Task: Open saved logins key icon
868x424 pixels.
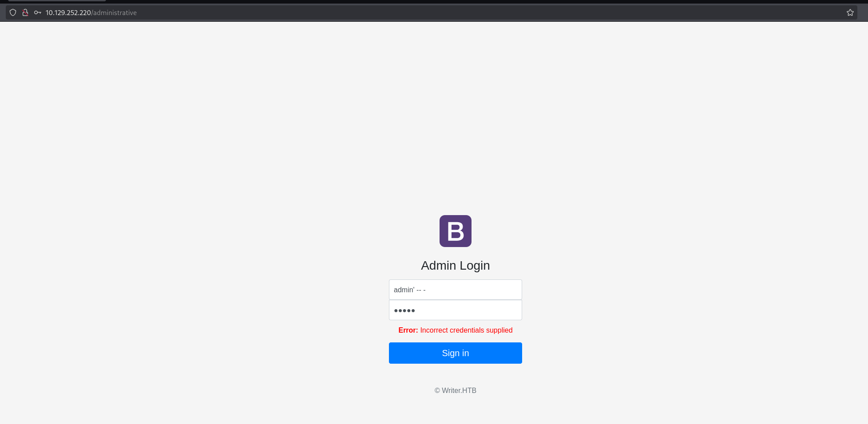Action: (38, 12)
